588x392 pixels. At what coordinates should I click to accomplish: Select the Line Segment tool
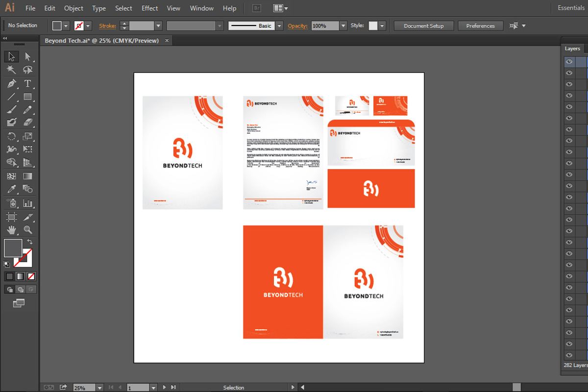pos(11,97)
